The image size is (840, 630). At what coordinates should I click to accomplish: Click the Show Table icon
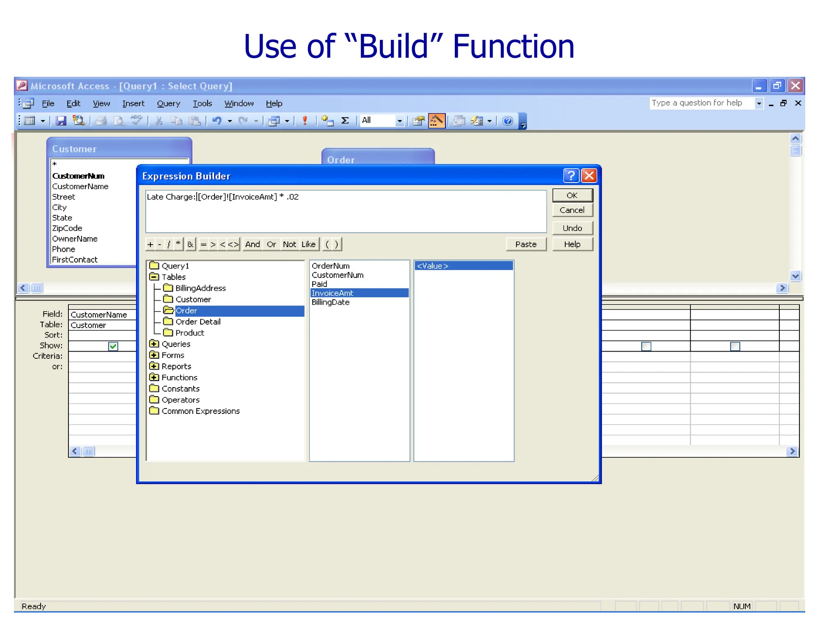(x=327, y=121)
